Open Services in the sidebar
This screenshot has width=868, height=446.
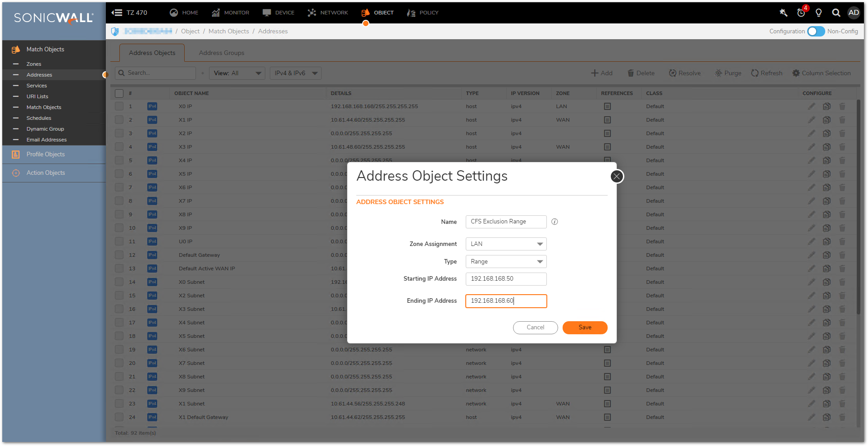(36, 86)
